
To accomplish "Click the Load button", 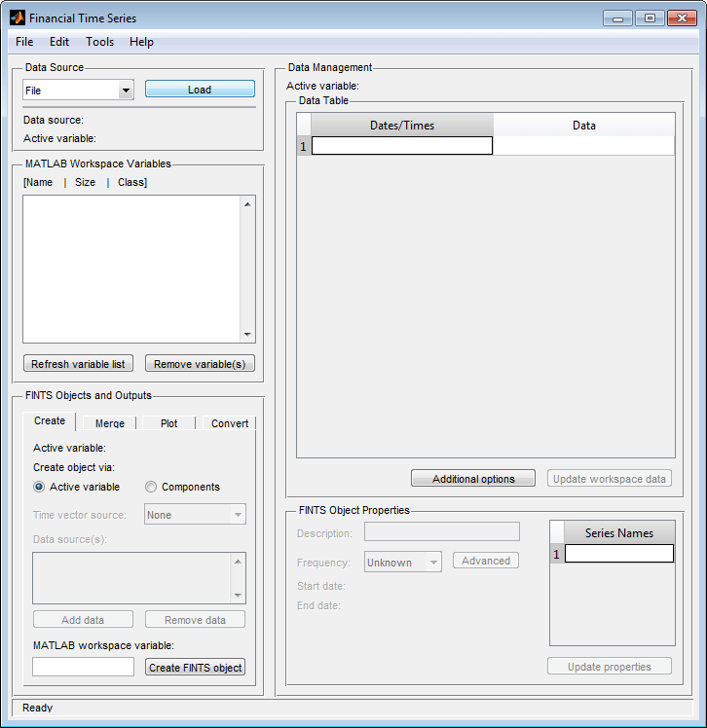I will point(200,90).
